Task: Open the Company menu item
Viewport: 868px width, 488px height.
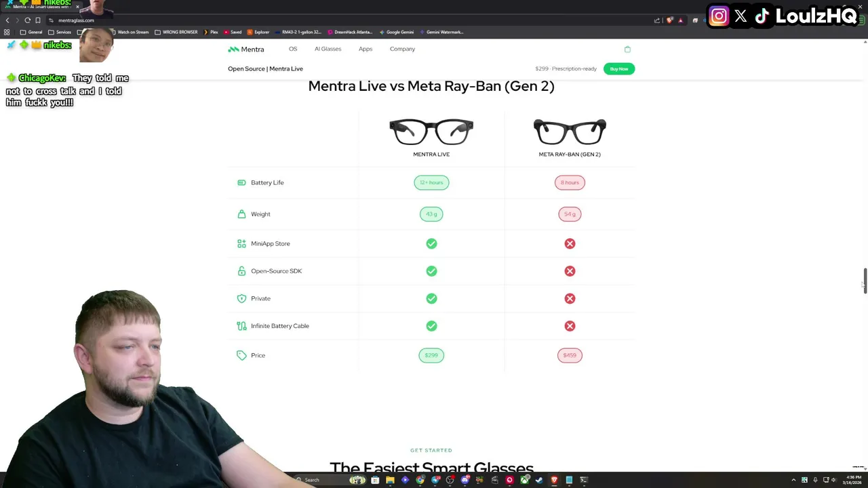Action: (402, 49)
